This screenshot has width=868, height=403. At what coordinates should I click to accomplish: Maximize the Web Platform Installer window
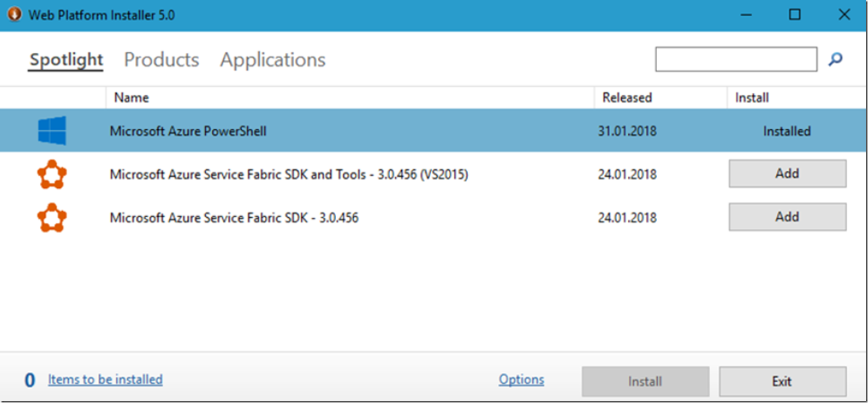pyautogui.click(x=795, y=15)
